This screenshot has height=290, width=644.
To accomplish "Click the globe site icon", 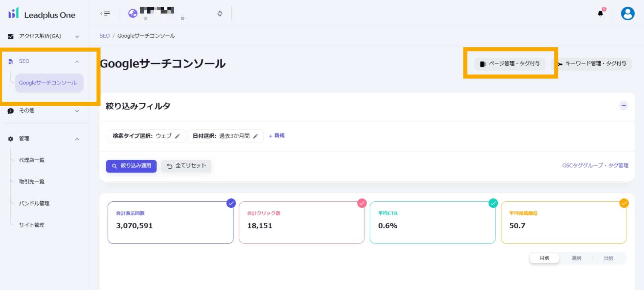I will pos(133,14).
